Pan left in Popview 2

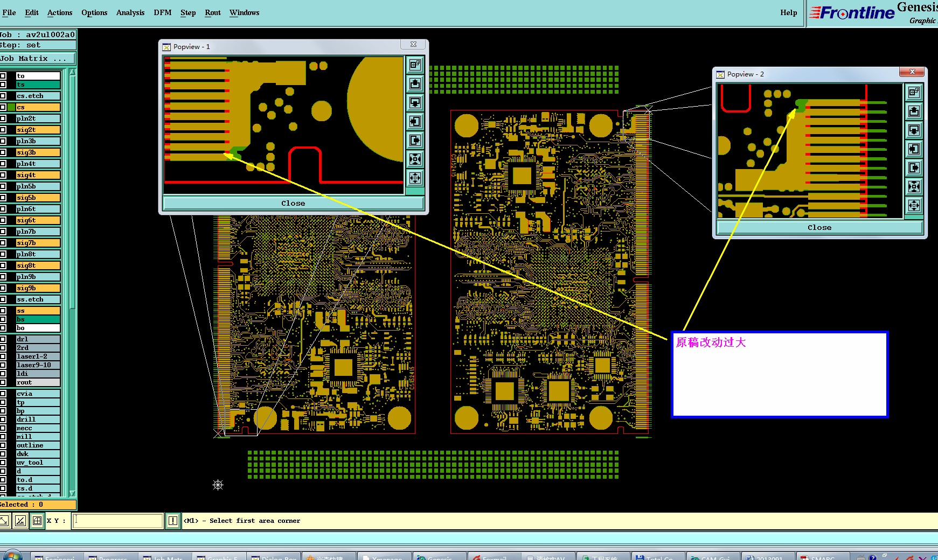click(914, 149)
